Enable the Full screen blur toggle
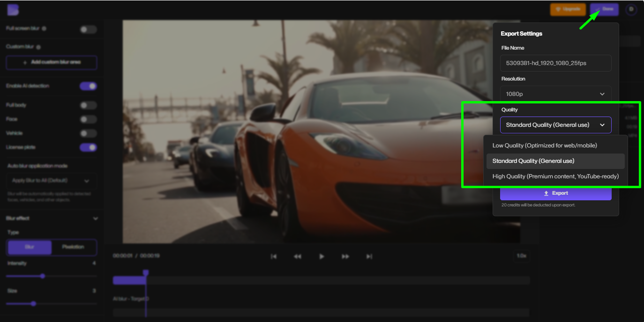644x322 pixels. pyautogui.click(x=88, y=29)
